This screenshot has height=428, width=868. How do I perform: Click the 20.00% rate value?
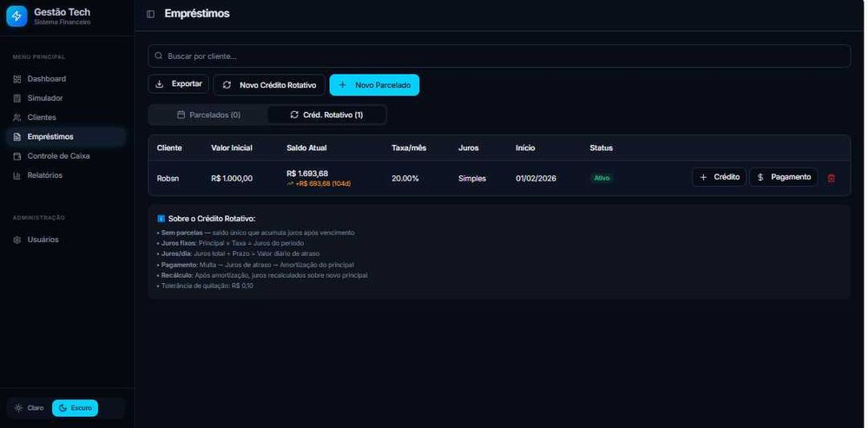click(405, 178)
